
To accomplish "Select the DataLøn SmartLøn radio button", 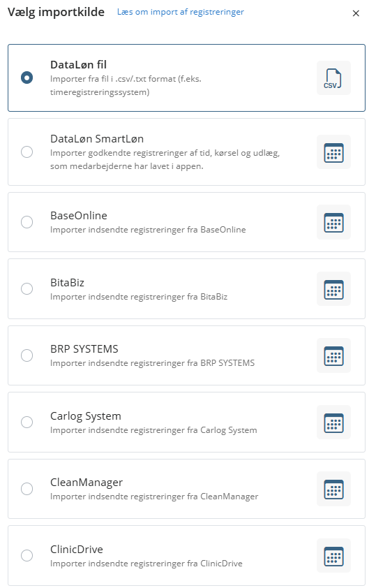I will pyautogui.click(x=27, y=152).
